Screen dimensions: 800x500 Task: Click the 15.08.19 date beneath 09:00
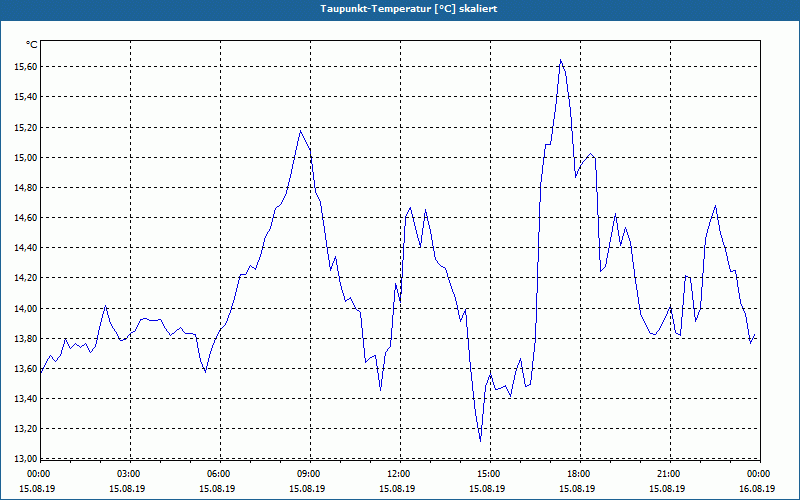coord(308,488)
